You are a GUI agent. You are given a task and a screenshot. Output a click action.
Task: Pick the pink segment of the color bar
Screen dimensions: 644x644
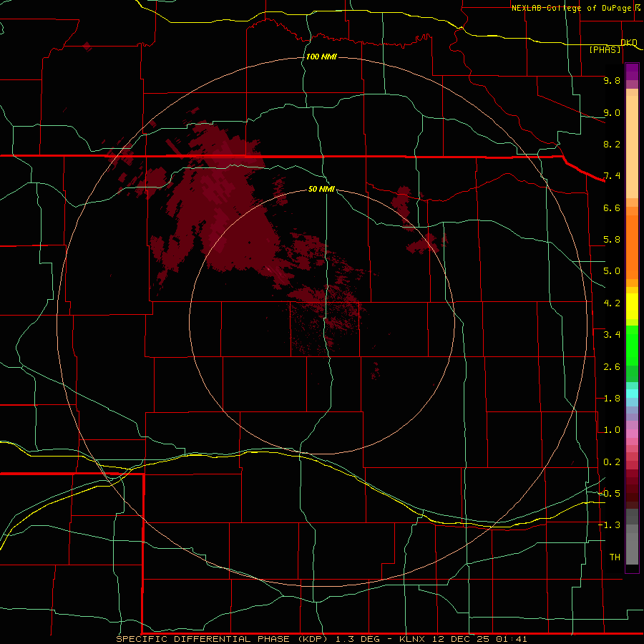tap(632, 434)
